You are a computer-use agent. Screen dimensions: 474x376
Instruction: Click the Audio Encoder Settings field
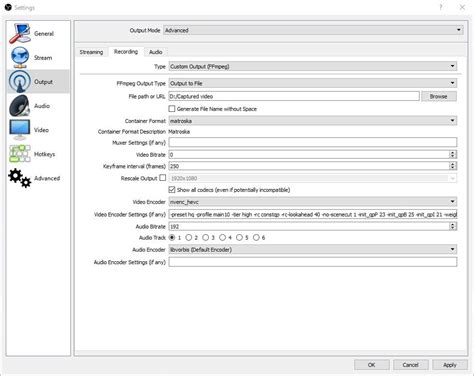coord(313,262)
